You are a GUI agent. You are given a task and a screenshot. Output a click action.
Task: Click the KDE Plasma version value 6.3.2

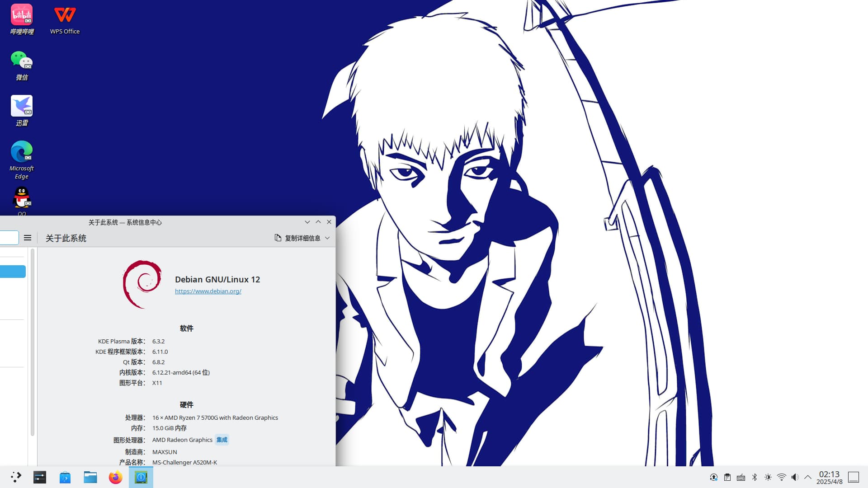tap(158, 342)
